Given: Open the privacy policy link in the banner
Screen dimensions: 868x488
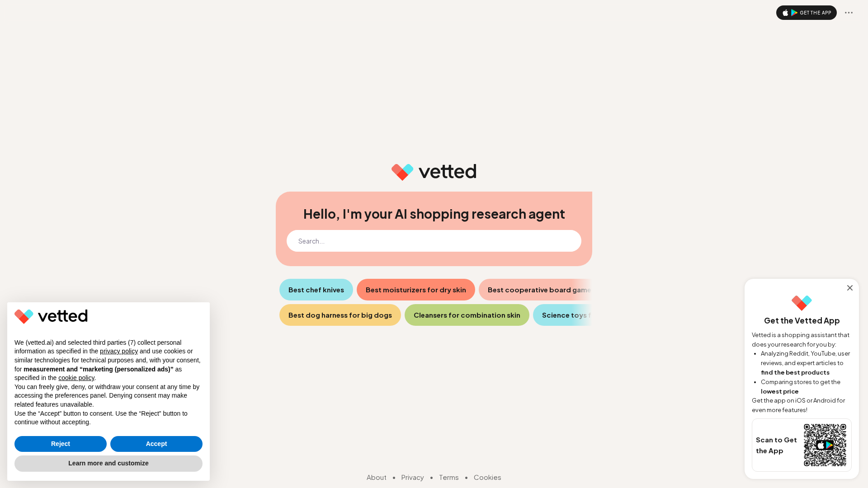Looking at the screenshot, I should click(x=118, y=351).
